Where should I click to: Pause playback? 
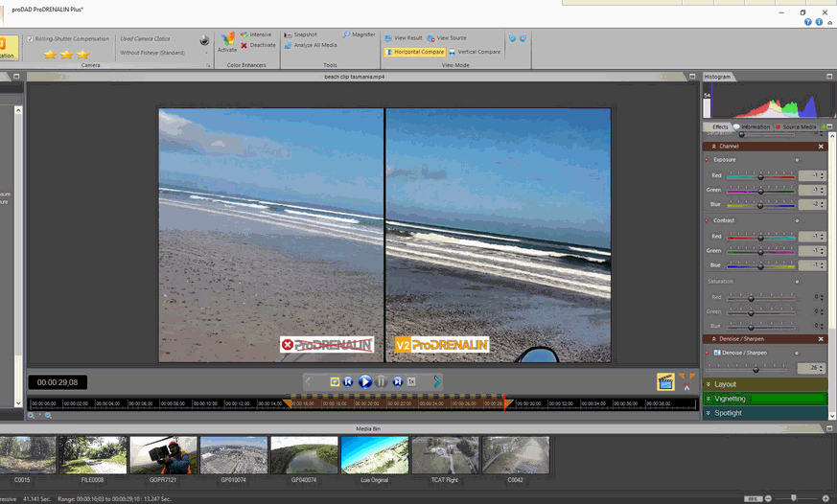(x=382, y=382)
